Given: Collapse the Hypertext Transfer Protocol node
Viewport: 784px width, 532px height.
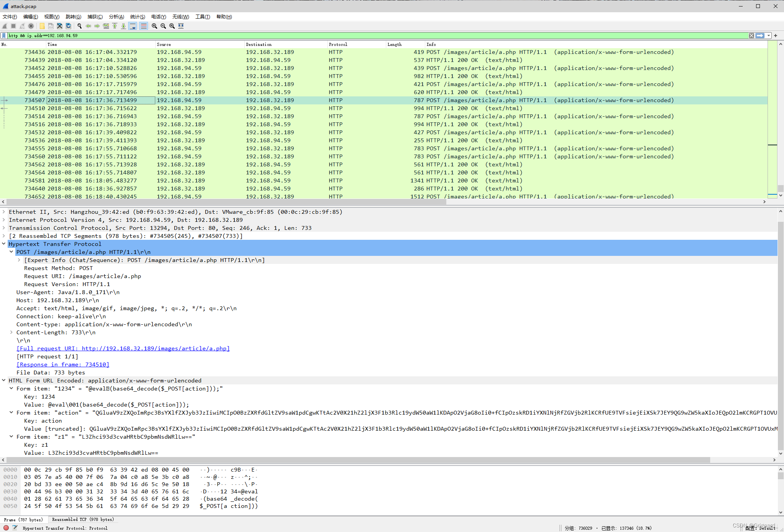Looking at the screenshot, I should tap(4, 244).
